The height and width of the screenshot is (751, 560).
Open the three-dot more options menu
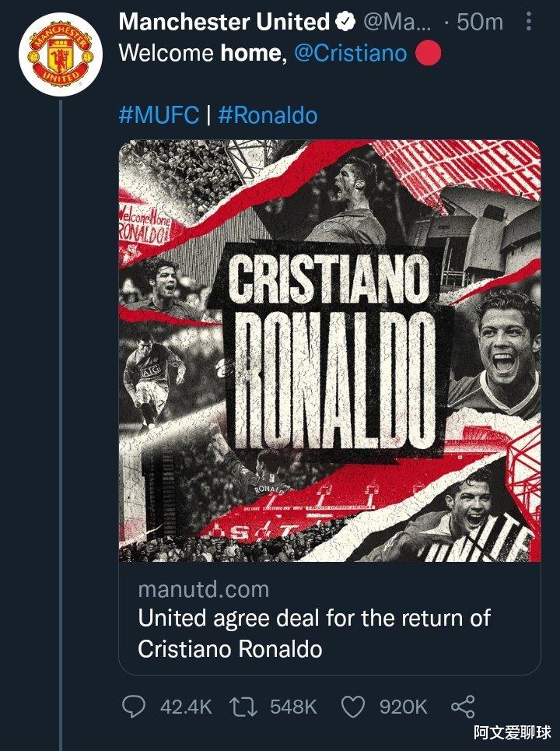(x=528, y=22)
